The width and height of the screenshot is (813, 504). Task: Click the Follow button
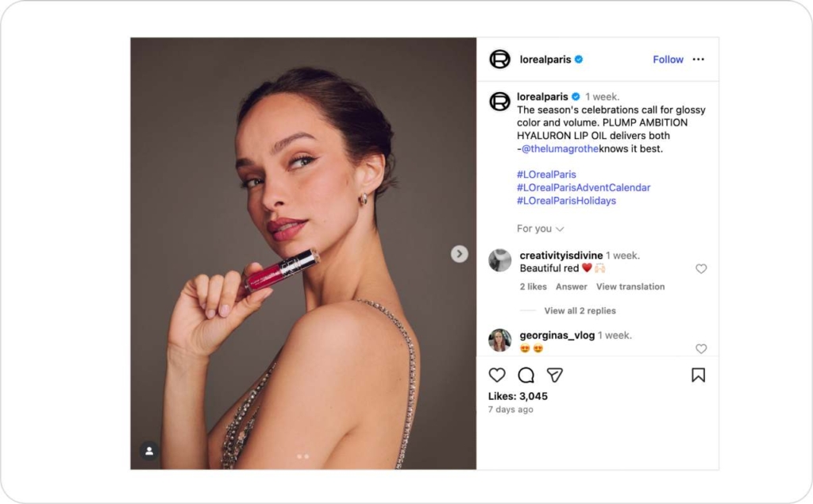click(x=668, y=59)
